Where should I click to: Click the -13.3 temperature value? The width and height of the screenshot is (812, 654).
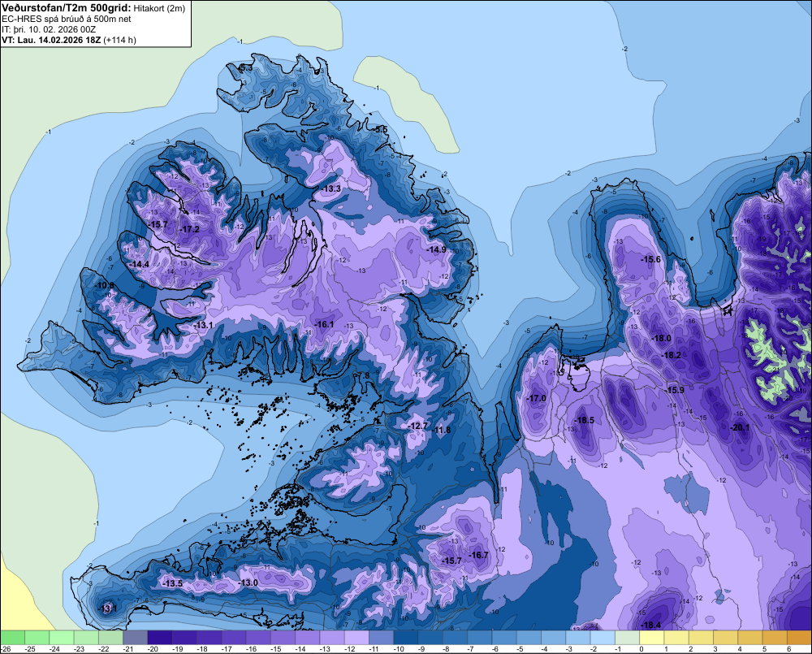click(x=331, y=188)
